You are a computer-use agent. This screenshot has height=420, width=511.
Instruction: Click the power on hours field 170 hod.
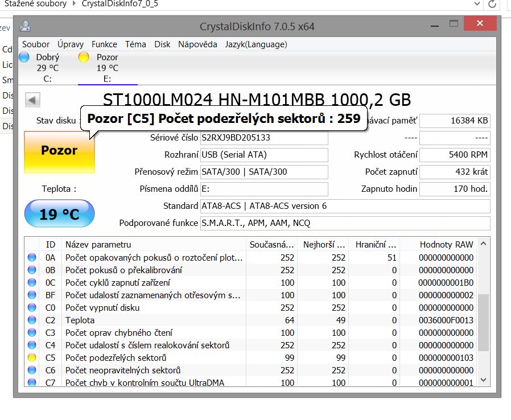click(x=455, y=189)
